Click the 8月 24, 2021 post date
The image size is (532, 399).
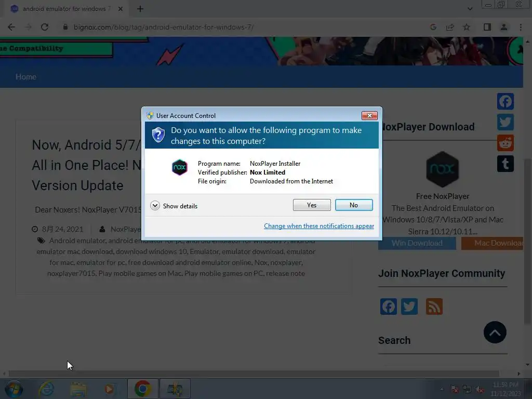click(62, 229)
